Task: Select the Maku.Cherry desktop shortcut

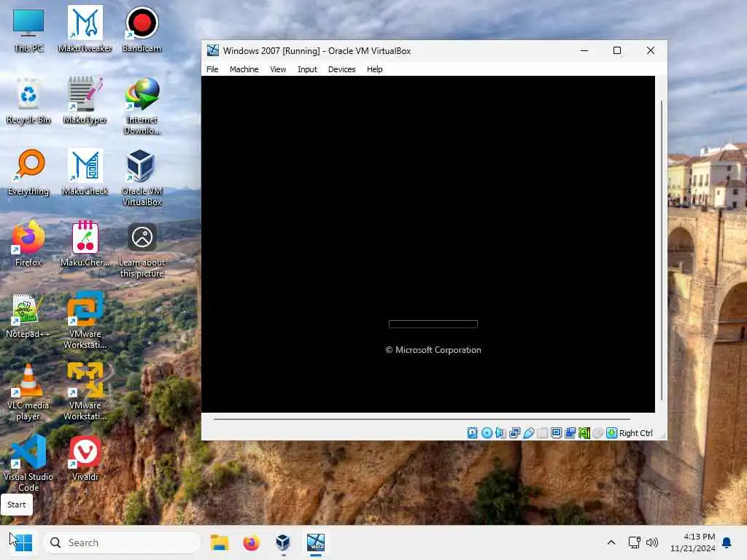Action: tap(85, 244)
